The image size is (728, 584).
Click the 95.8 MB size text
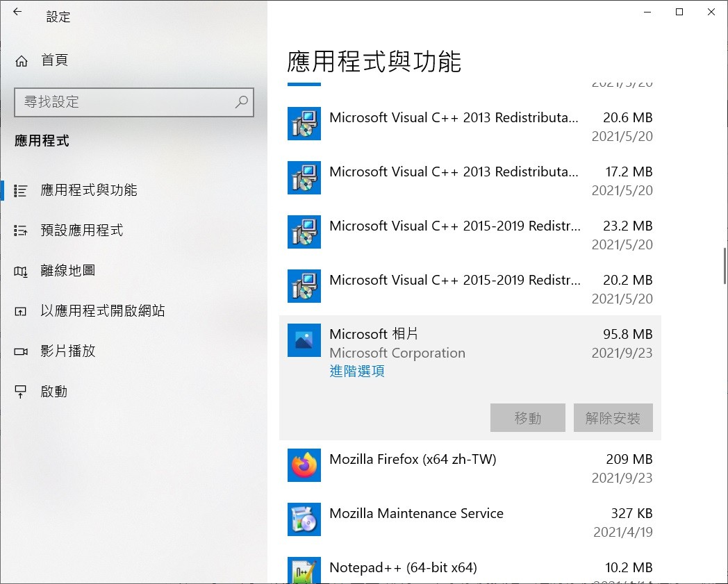(628, 334)
